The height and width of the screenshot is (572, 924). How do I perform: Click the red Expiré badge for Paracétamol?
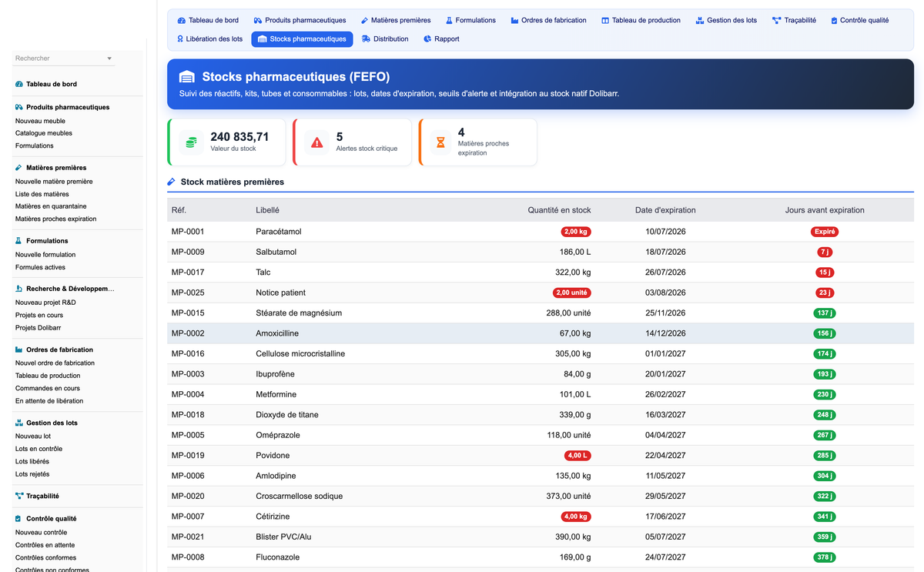tap(825, 232)
